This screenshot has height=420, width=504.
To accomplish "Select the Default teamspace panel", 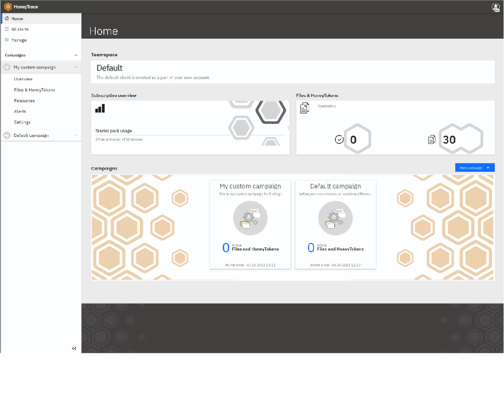I will click(x=293, y=71).
